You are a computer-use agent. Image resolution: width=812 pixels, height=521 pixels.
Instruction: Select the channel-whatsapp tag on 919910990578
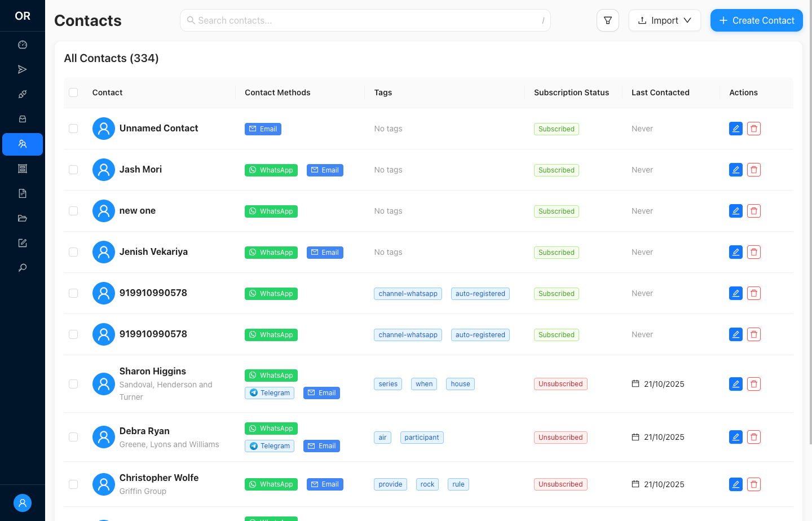408,293
